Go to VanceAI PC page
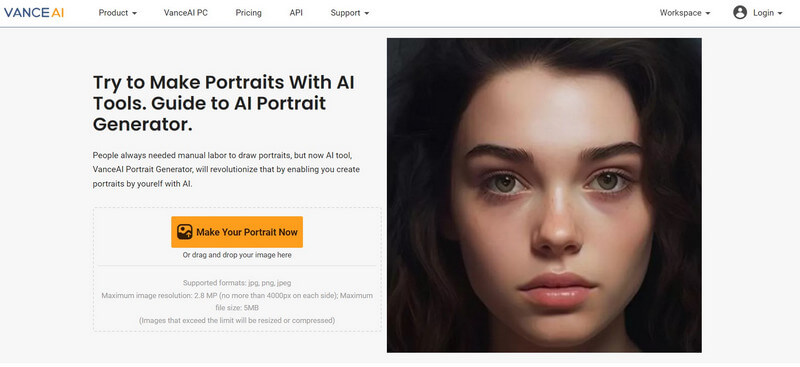The width and height of the screenshot is (800, 367). tap(186, 13)
